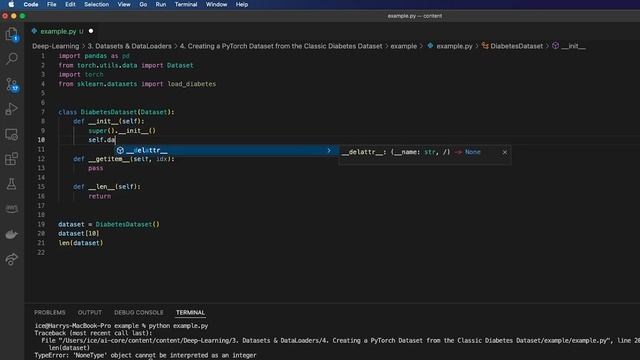
Task: Open the Code application menu
Action: (31, 4)
